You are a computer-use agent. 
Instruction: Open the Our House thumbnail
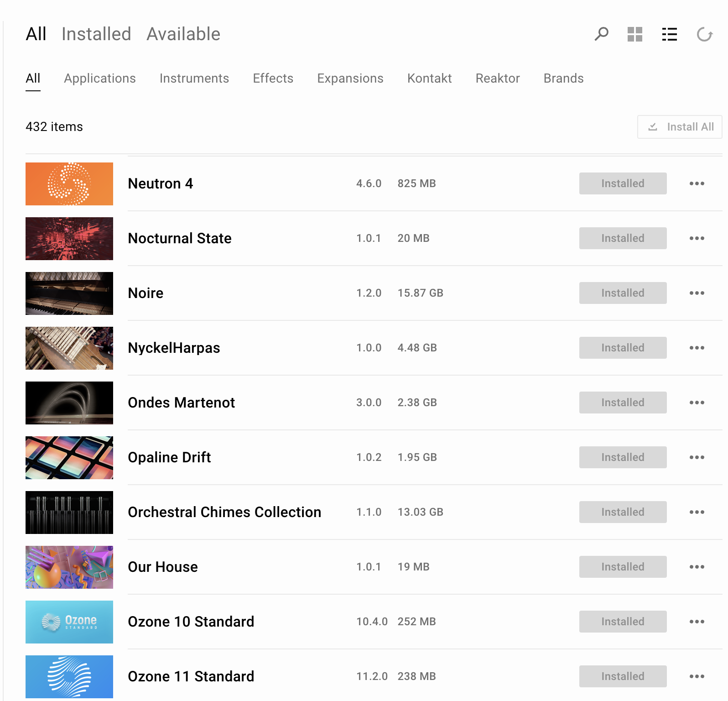[69, 567]
